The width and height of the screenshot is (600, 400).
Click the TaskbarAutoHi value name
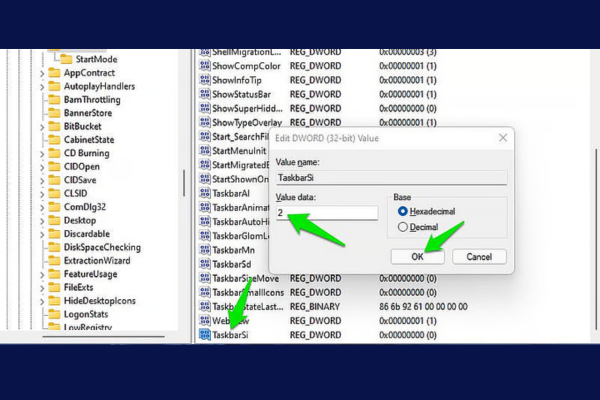[x=241, y=222]
